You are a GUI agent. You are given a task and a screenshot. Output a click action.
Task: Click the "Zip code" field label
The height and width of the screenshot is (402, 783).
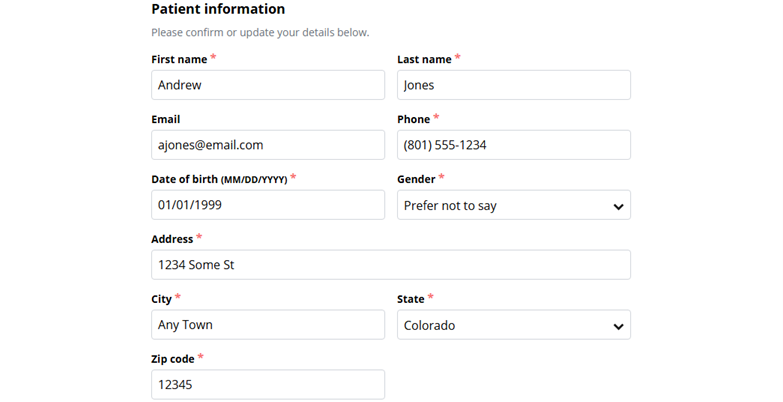click(172, 359)
